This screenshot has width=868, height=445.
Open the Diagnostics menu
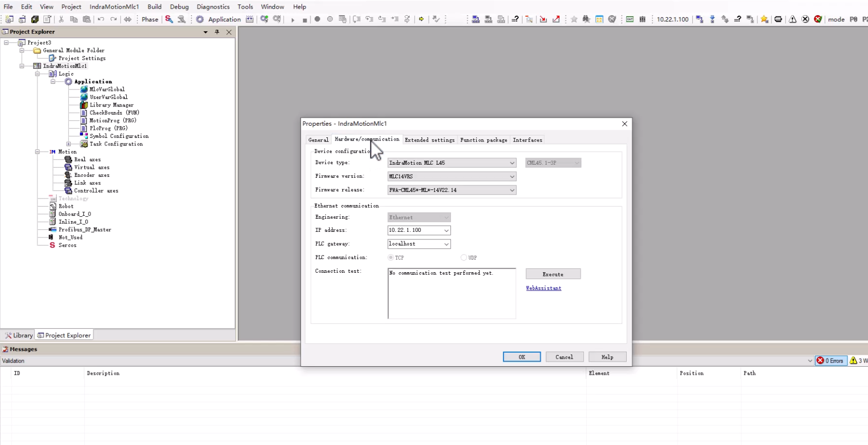tap(213, 7)
